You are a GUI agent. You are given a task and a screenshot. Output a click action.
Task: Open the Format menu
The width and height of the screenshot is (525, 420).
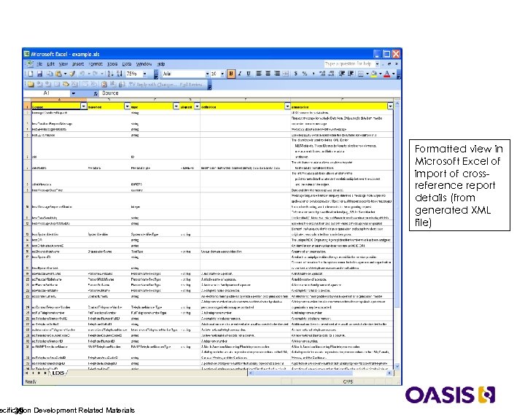(x=96, y=63)
